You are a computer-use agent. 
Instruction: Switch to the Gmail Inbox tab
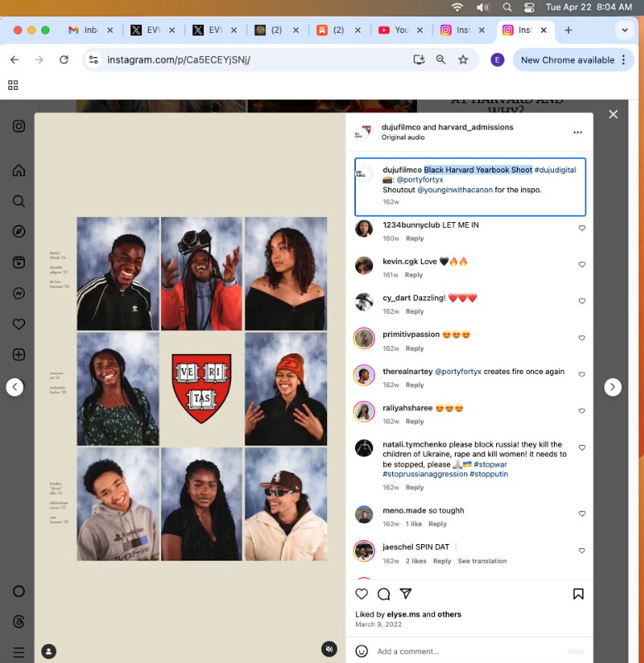coord(90,30)
